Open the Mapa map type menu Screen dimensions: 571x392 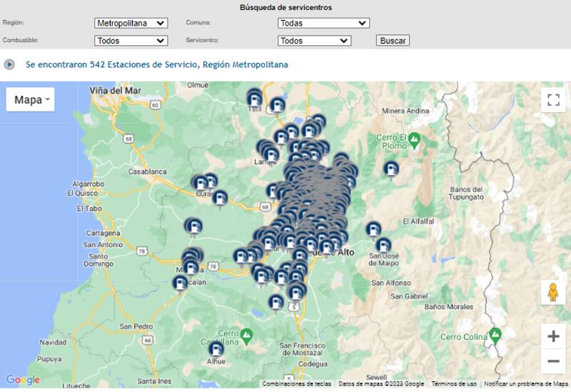point(31,100)
